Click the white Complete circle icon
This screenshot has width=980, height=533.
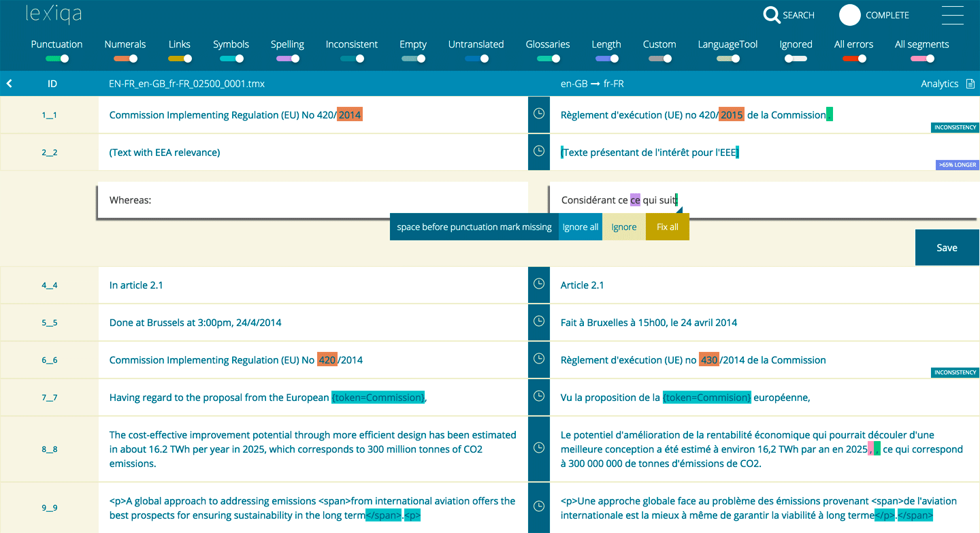pyautogui.click(x=850, y=15)
